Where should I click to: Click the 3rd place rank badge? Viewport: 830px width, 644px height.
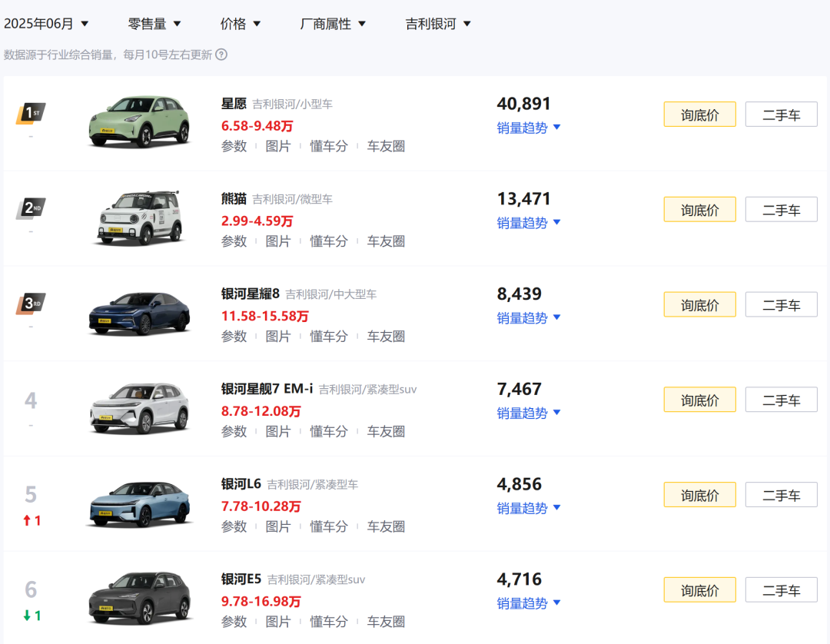tap(31, 304)
